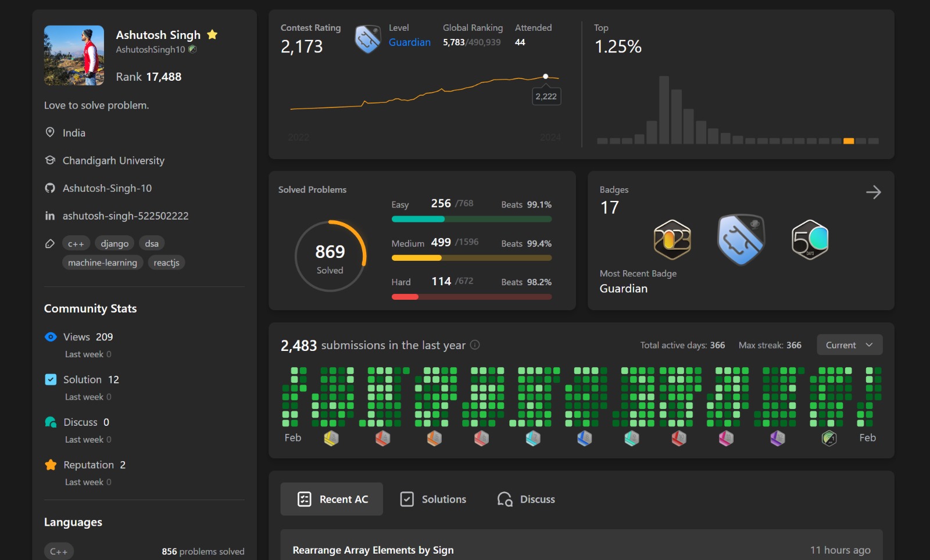
Task: Click the 2023 annual badge
Action: 673,239
